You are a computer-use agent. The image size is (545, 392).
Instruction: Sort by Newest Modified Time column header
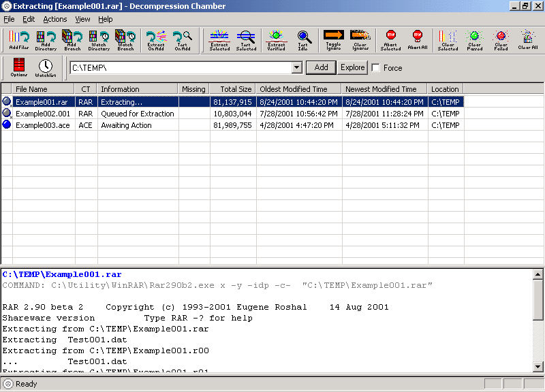[x=385, y=89]
